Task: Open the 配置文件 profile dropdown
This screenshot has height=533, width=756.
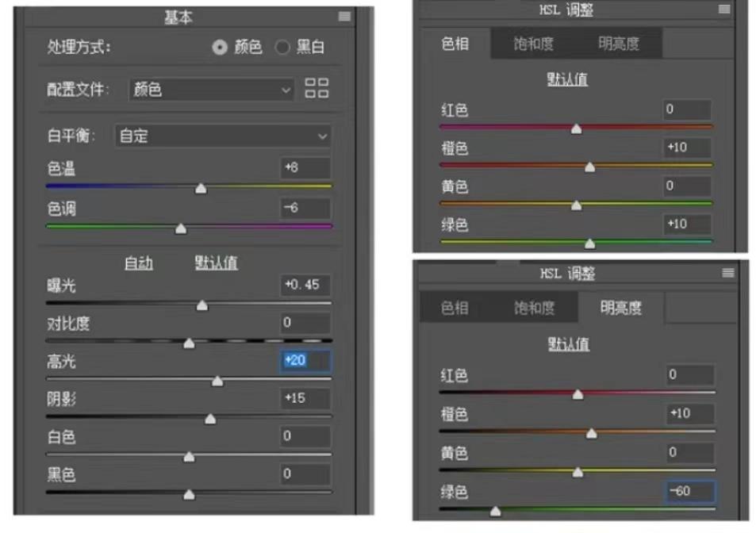Action: click(x=212, y=90)
